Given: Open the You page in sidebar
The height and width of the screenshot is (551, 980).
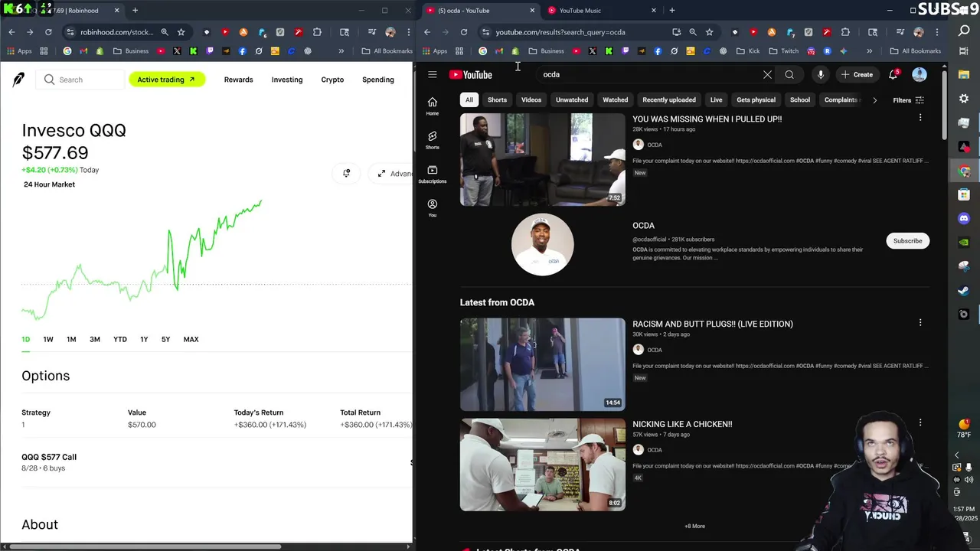Looking at the screenshot, I should [x=433, y=208].
